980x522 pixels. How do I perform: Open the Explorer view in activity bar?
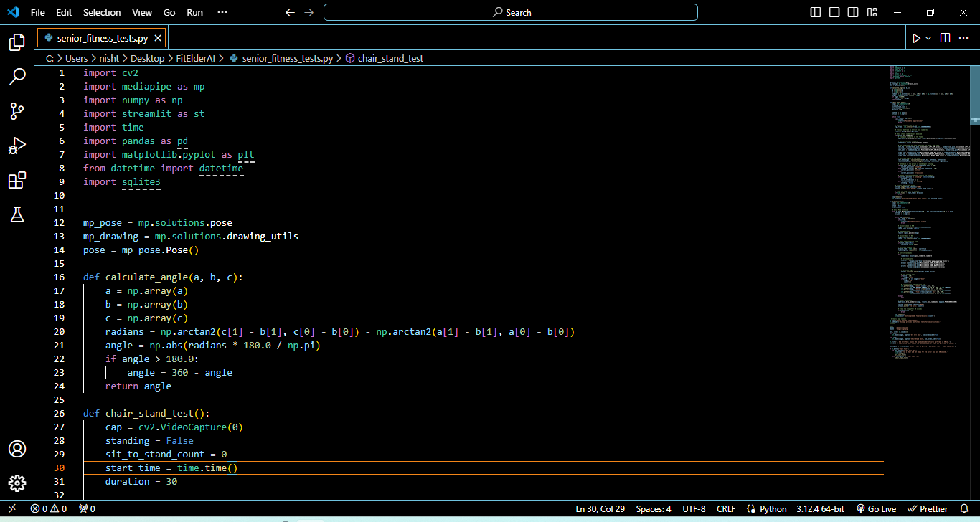click(17, 42)
